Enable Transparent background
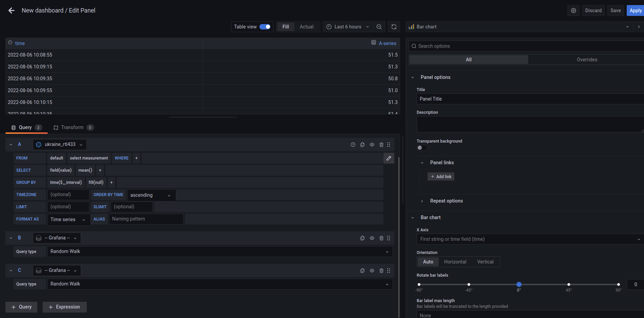The width and height of the screenshot is (644, 318). (421, 147)
